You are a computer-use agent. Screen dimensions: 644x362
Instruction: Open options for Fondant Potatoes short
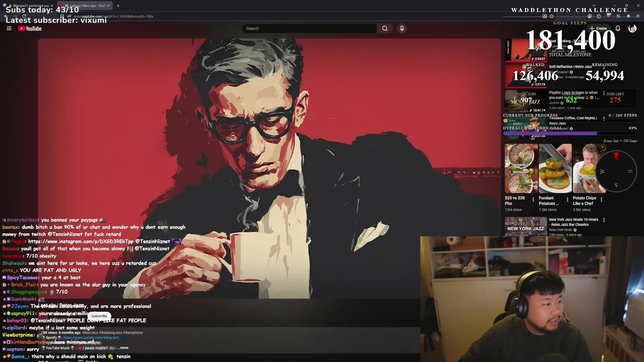pos(568,200)
